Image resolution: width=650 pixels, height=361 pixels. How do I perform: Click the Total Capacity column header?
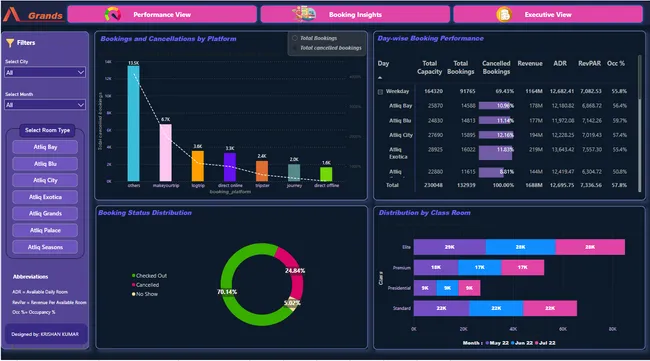click(429, 68)
